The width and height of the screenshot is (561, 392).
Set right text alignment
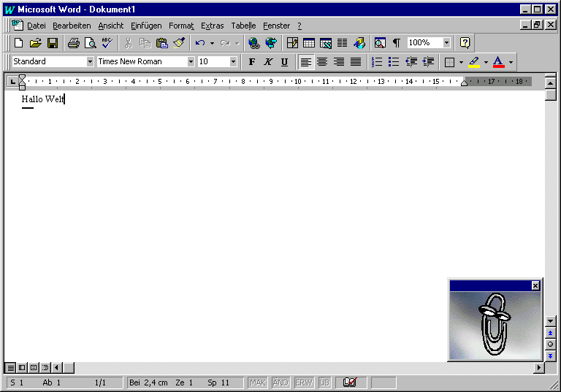coord(339,61)
